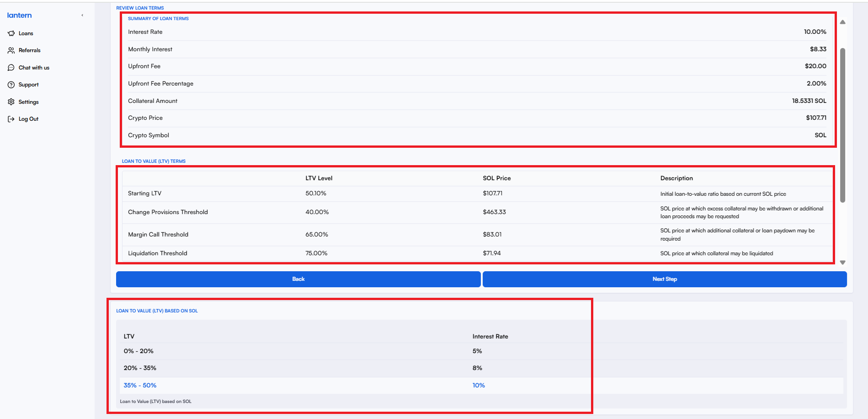Click the lantern logo
Image resolution: width=868 pixels, height=419 pixels.
20,15
